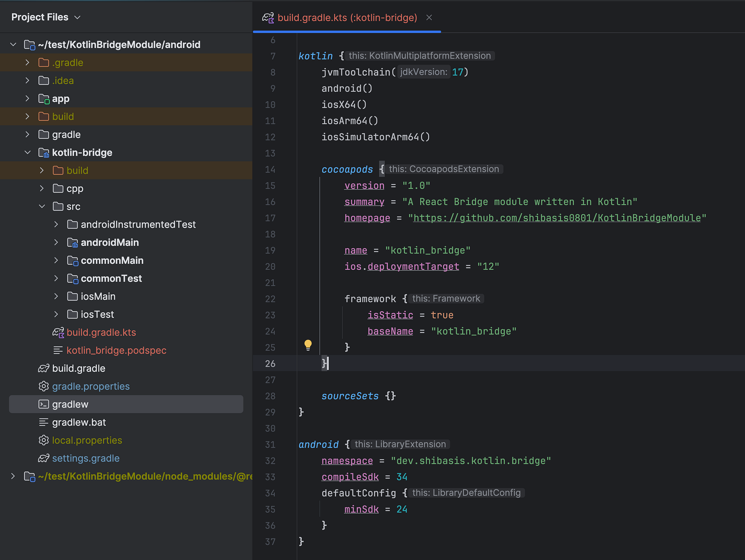
Task: Open the GitHub homepage URL link
Action: pyautogui.click(x=557, y=218)
